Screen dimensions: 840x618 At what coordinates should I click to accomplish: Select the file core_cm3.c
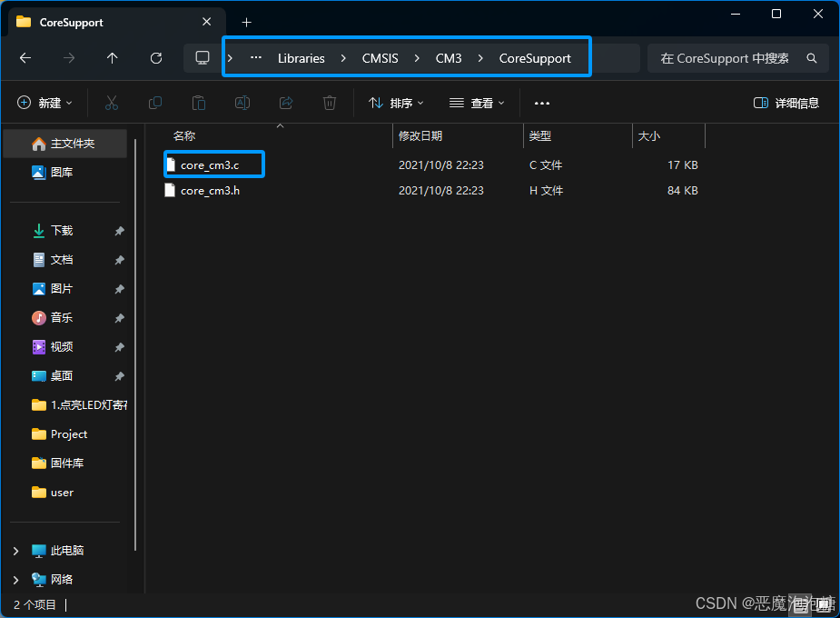pos(210,165)
